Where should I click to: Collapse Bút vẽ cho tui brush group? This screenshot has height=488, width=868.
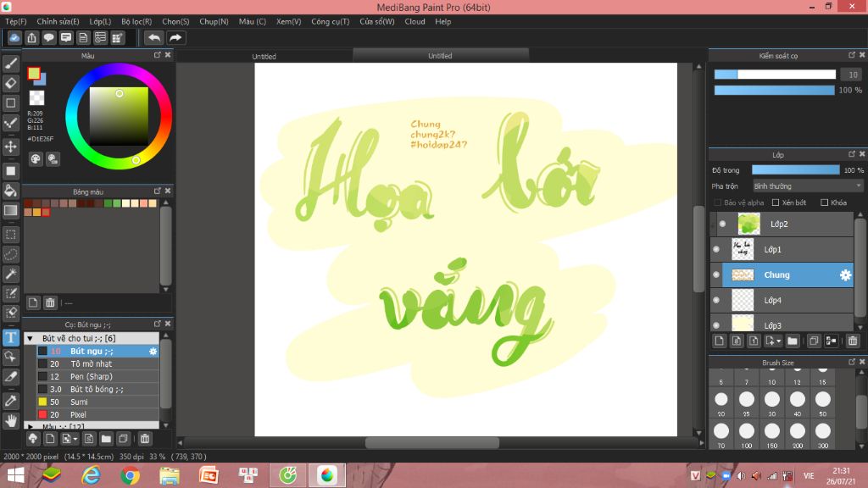click(x=30, y=338)
